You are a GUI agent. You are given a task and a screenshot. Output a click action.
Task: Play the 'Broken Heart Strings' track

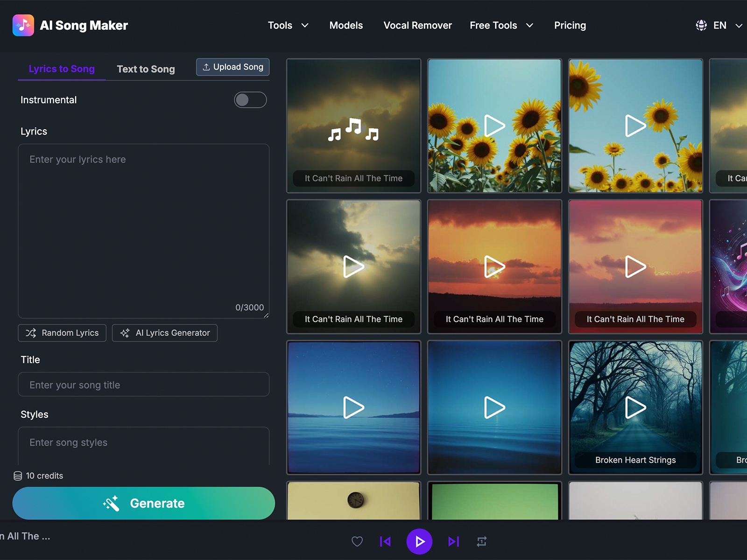point(634,407)
